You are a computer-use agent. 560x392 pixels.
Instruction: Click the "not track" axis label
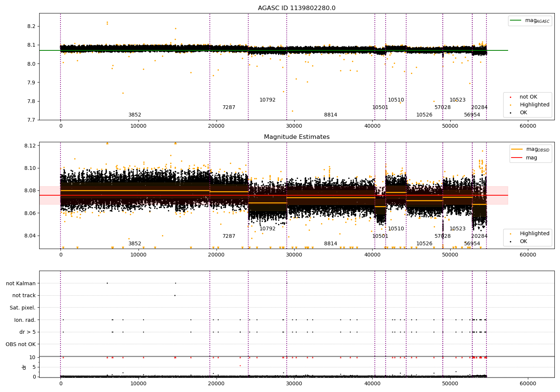point(24,296)
